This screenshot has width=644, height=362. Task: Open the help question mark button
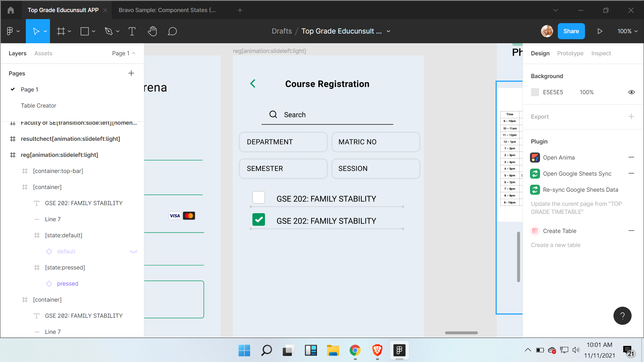[x=623, y=316]
